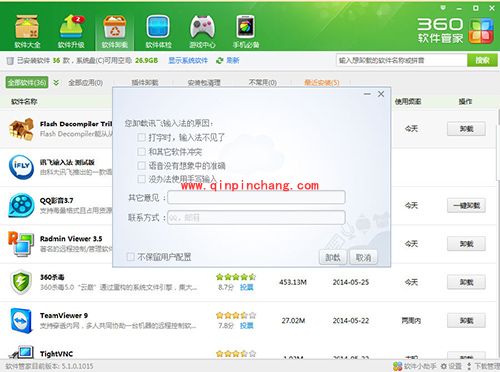Open 设置 gear in status bar
This screenshot has height=372, width=500.
[451, 366]
